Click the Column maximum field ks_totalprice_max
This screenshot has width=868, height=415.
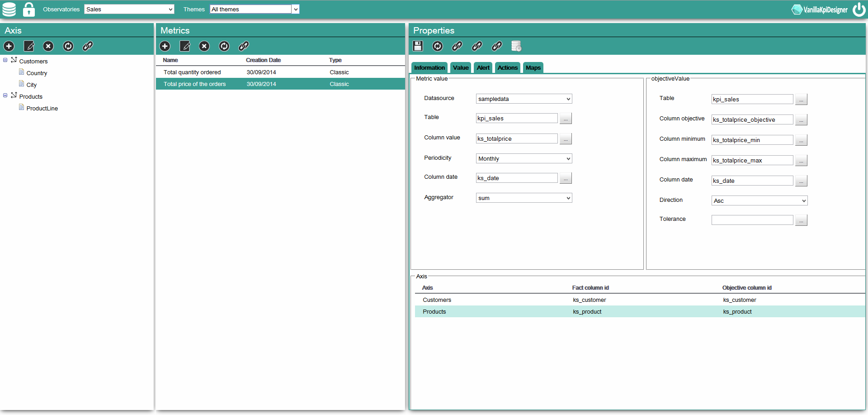(x=752, y=160)
